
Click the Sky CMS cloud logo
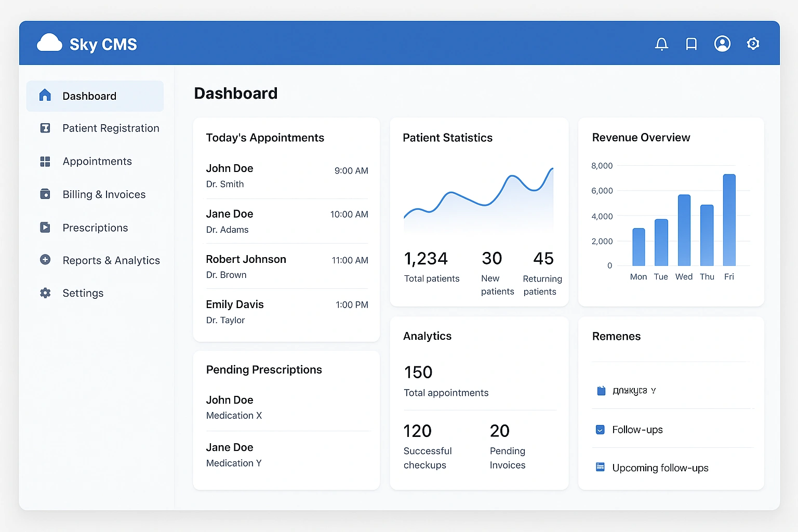[50, 43]
